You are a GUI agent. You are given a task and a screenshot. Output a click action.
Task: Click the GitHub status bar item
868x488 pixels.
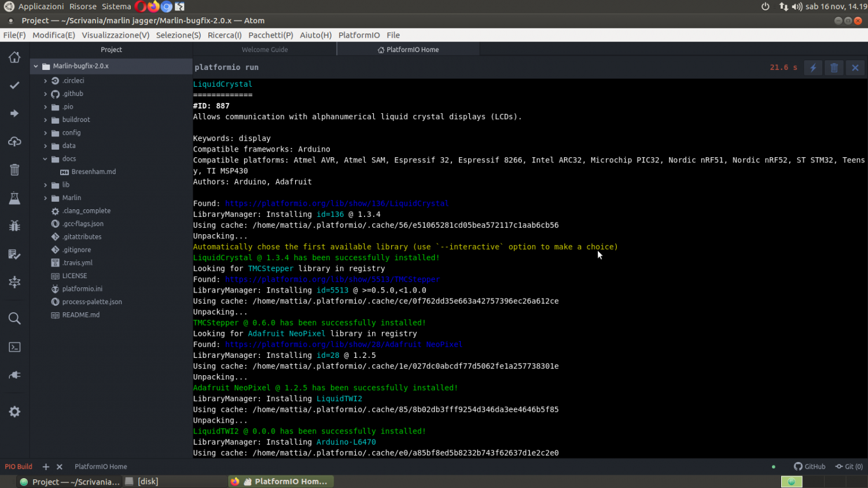pyautogui.click(x=810, y=467)
